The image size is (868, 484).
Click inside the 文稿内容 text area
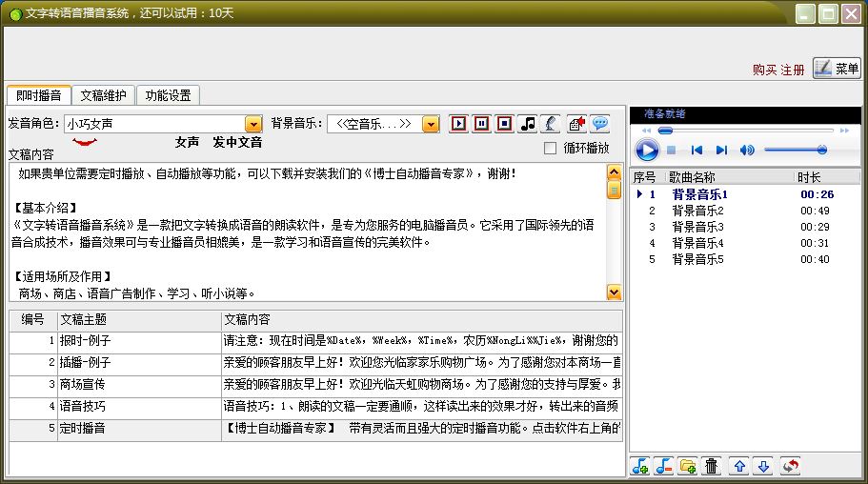click(308, 232)
